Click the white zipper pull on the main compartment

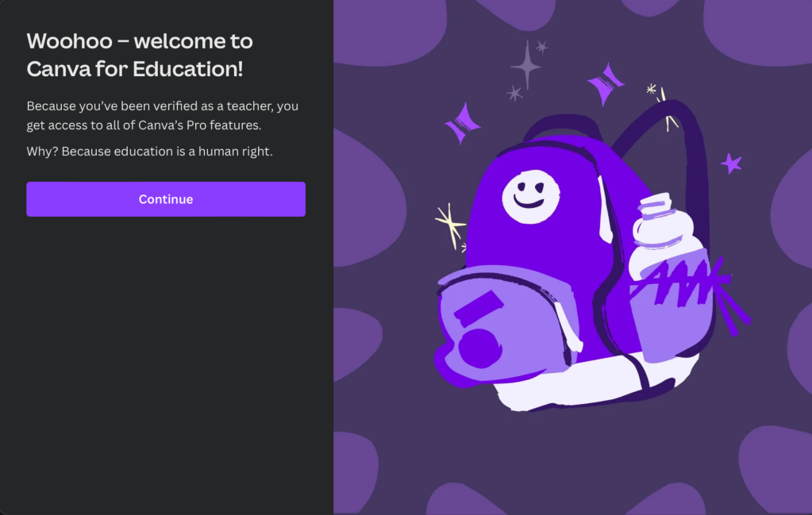point(604,210)
